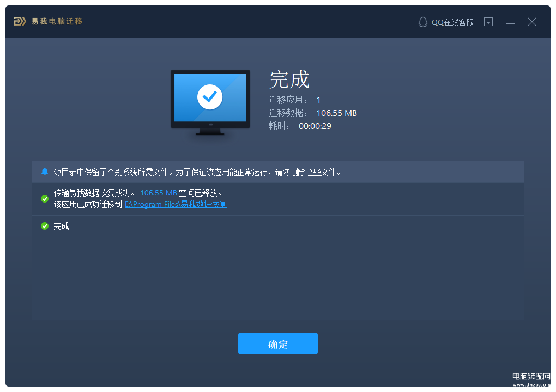The height and width of the screenshot is (392, 556).
Task: Click the monitor checkmark completion image
Action: [x=210, y=103]
